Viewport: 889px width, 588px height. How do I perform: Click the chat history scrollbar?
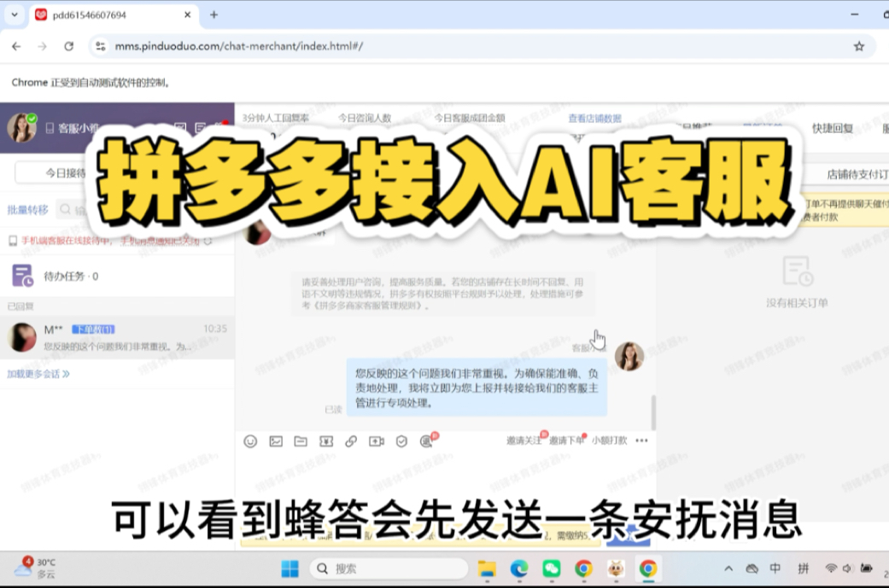[653, 412]
